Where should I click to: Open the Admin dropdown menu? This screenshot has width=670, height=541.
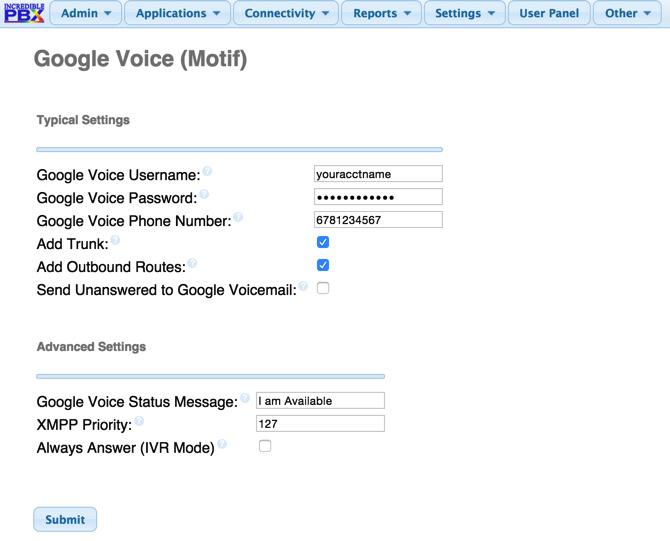pyautogui.click(x=86, y=13)
